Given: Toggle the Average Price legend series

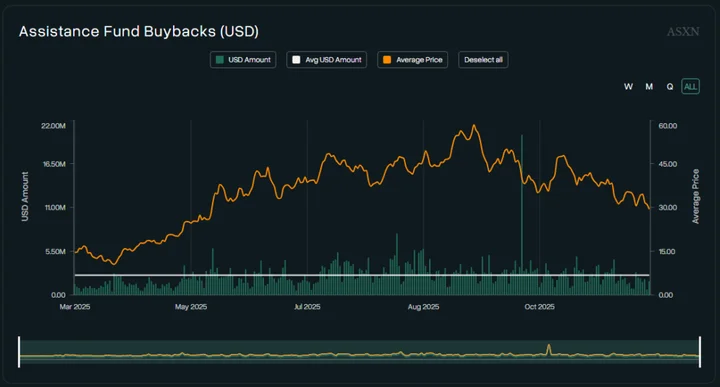Looking at the screenshot, I should tap(412, 60).
